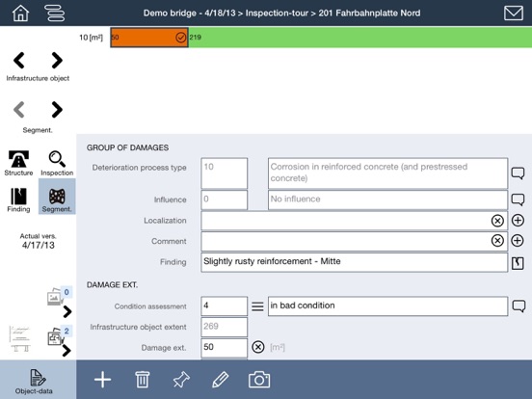Image resolution: width=532 pixels, height=399 pixels.
Task: Clear the Comment field
Action: [x=497, y=241]
